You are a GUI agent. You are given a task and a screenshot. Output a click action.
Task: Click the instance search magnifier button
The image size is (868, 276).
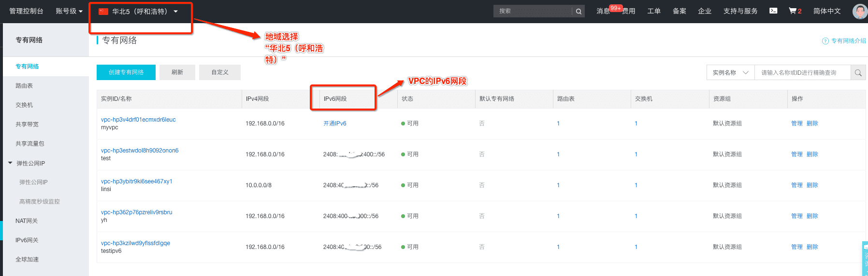858,72
